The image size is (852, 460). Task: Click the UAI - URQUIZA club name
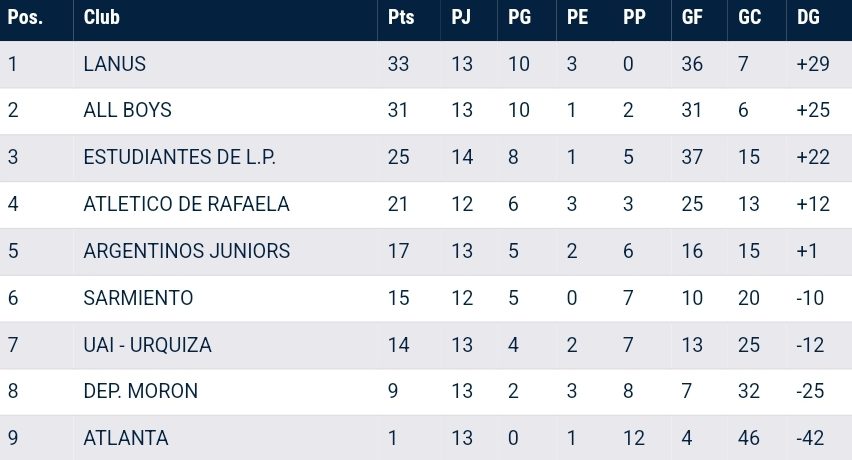coord(147,345)
